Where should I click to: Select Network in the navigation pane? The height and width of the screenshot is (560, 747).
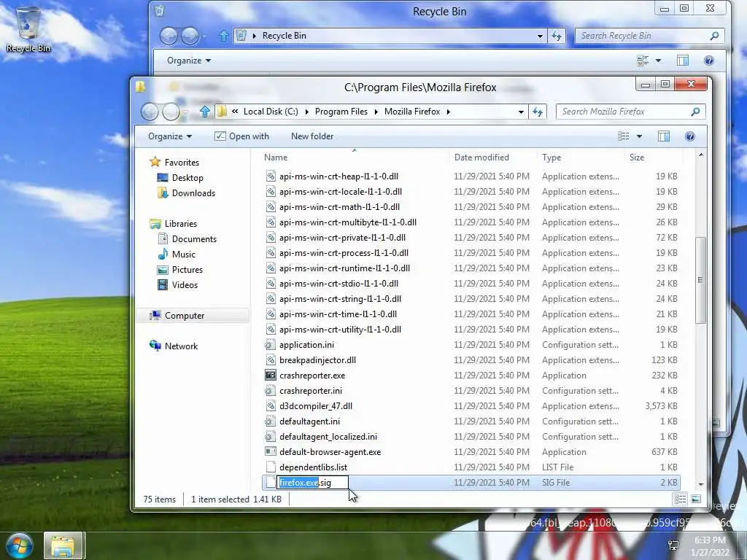click(x=181, y=346)
